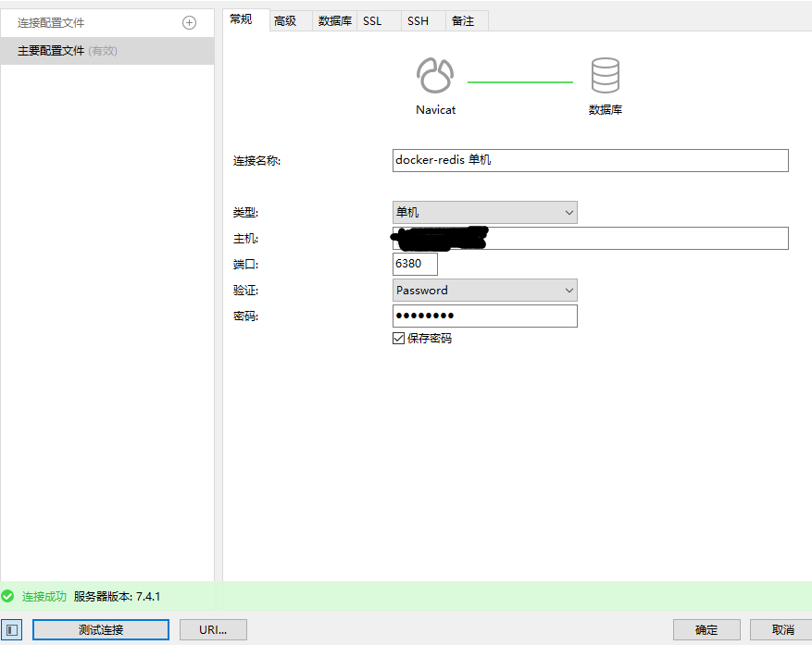Click the Navicat logo icon

pyautogui.click(x=435, y=76)
